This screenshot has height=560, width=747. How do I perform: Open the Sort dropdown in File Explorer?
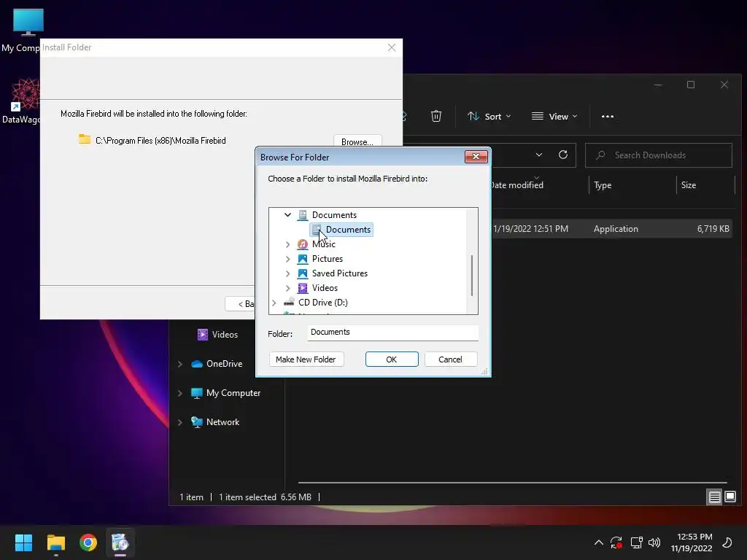489,116
